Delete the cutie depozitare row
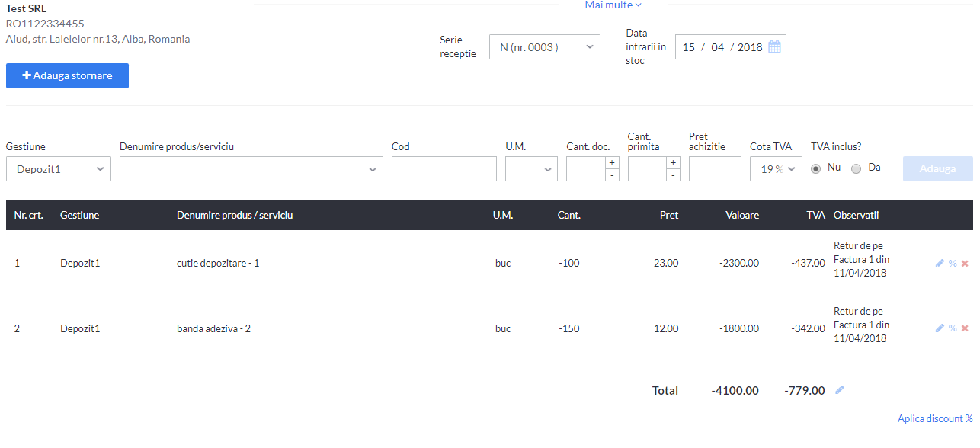Screen dimensions: 980x448 (x=965, y=263)
